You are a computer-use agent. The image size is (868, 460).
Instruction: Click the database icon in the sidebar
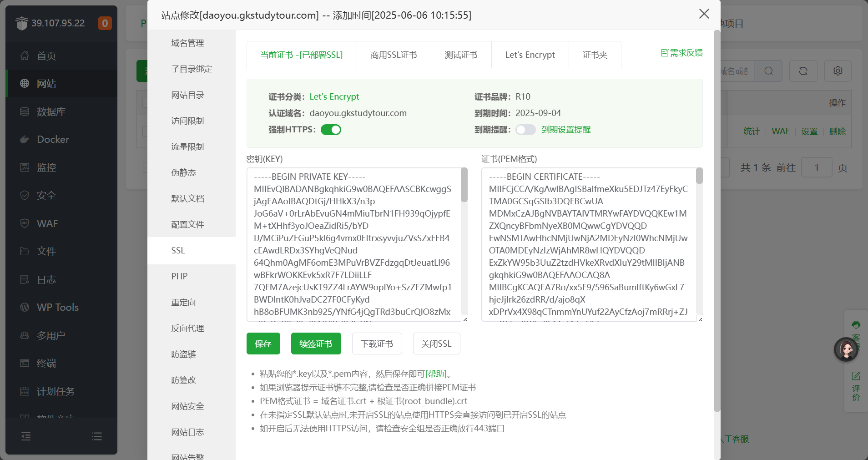(x=25, y=111)
